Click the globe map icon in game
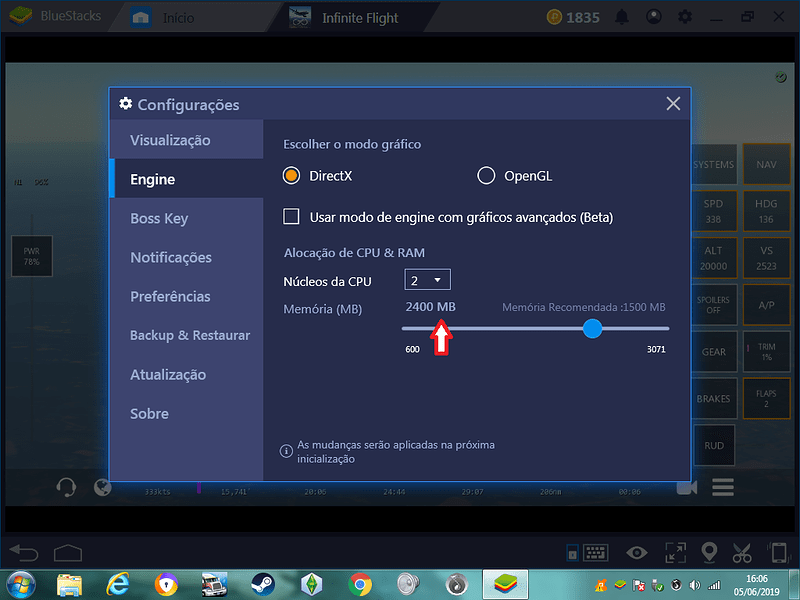This screenshot has width=800, height=600. pos(103,487)
